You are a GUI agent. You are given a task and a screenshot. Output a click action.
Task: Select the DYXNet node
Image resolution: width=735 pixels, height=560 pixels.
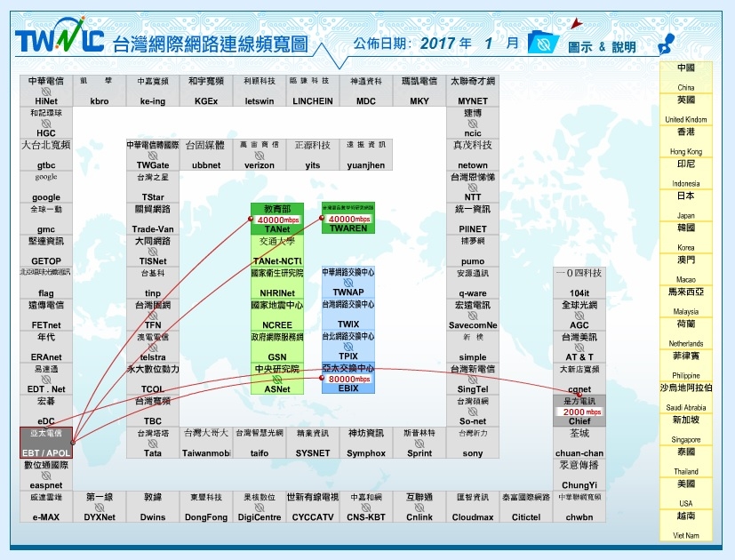[x=100, y=507]
